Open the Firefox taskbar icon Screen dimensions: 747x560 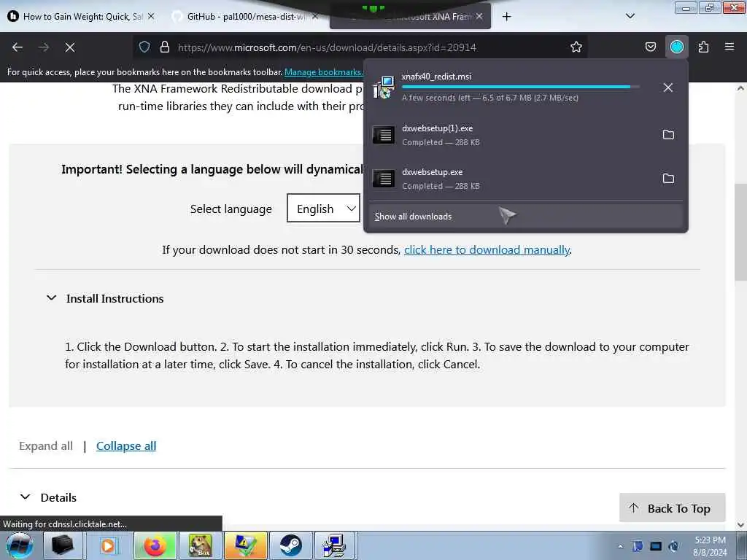tap(155, 545)
